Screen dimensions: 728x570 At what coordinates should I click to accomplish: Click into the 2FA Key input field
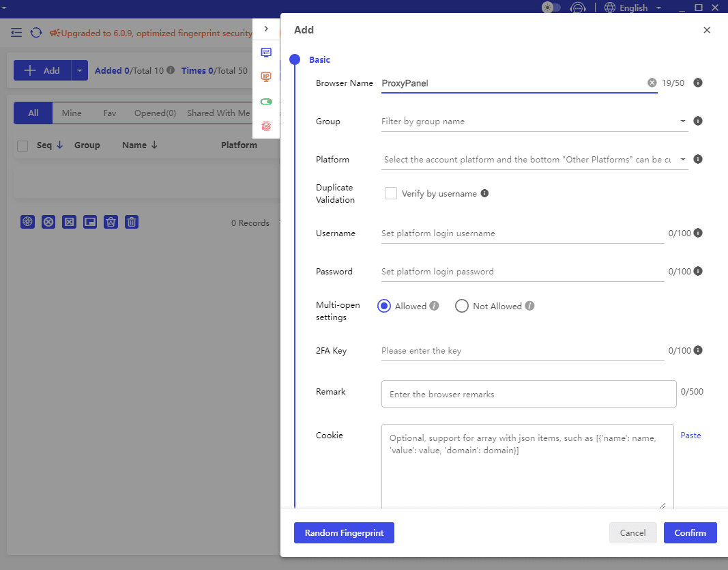pos(522,351)
